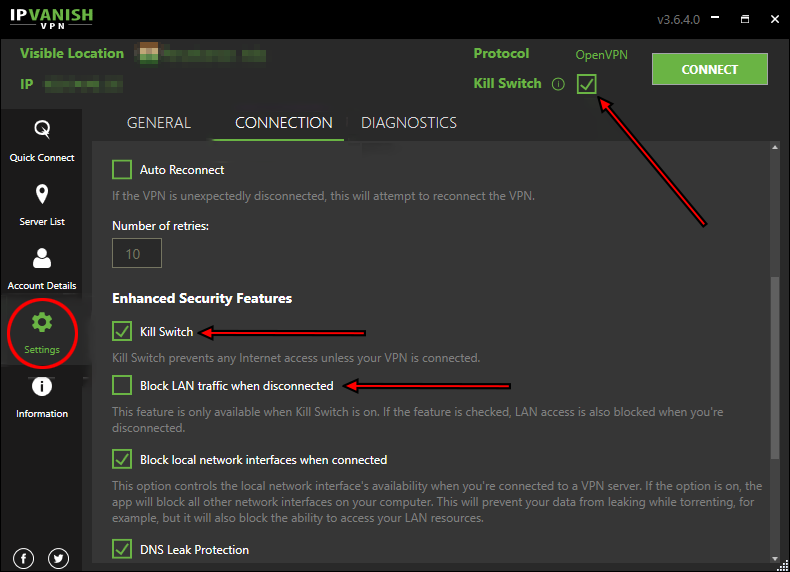The image size is (790, 572).
Task: Switch to the General tab
Action: click(159, 123)
